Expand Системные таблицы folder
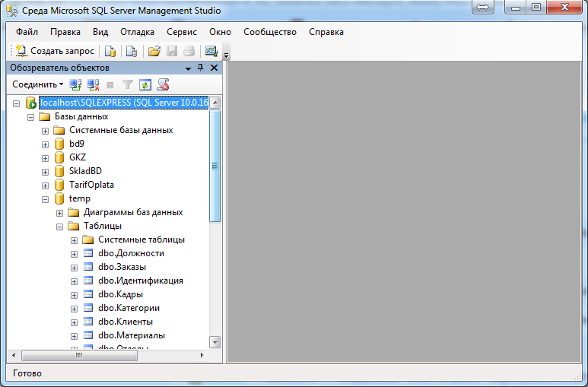Image resolution: width=588 pixels, height=387 pixels. 75,240
